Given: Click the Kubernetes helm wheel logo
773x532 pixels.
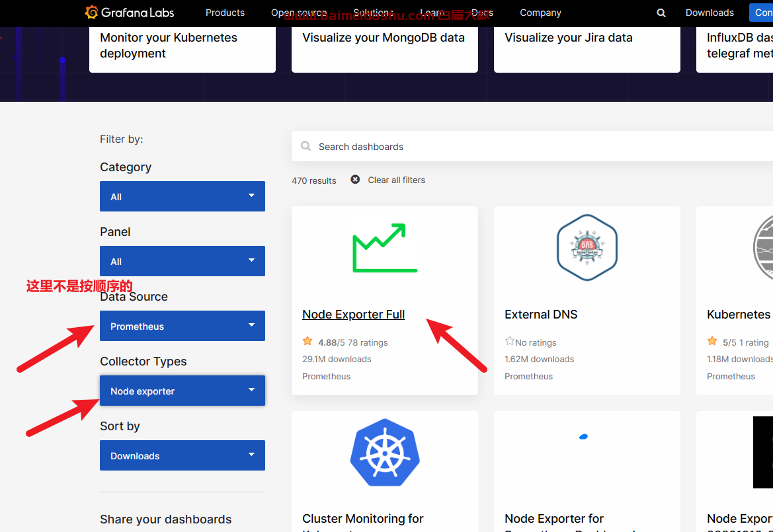Looking at the screenshot, I should tap(385, 453).
